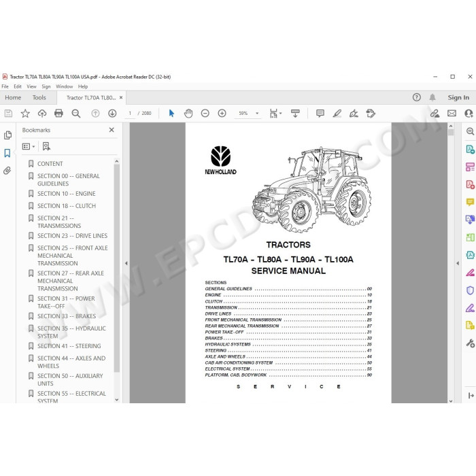Open SECTION 41 -- STEERING bookmark
476x476 pixels.
[69, 346]
